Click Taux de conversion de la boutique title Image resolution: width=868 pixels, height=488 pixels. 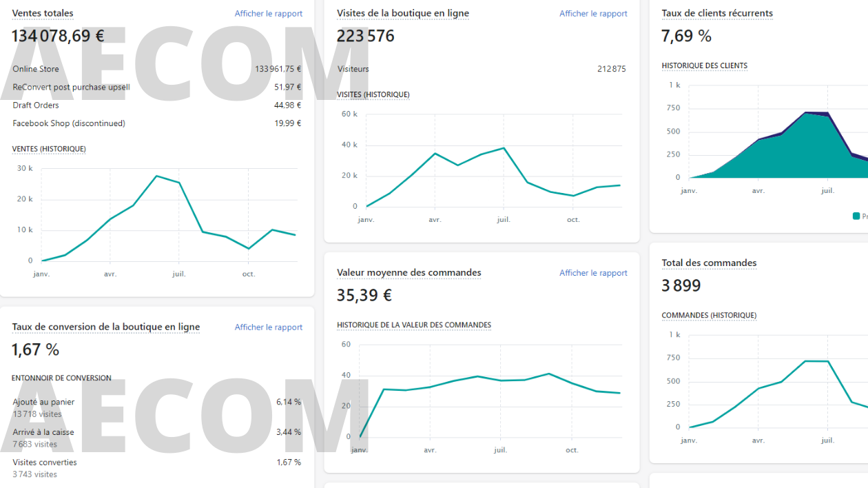pos(106,327)
